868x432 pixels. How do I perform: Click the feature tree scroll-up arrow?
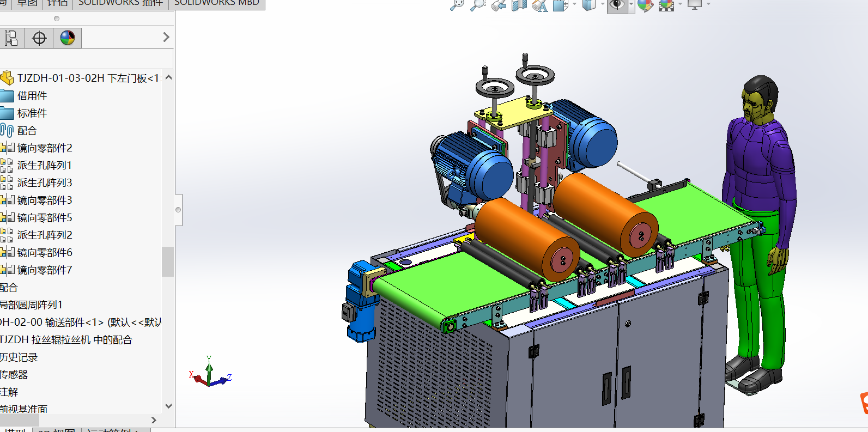[x=168, y=77]
